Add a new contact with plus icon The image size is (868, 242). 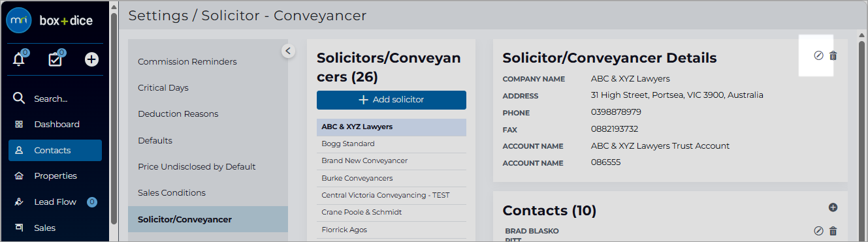point(833,207)
